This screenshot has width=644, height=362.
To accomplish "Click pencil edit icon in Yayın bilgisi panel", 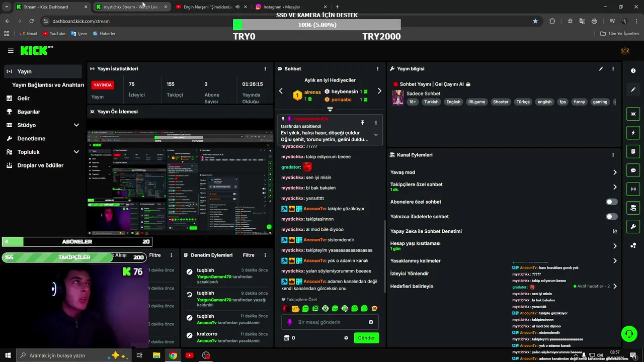I will pos(601,69).
